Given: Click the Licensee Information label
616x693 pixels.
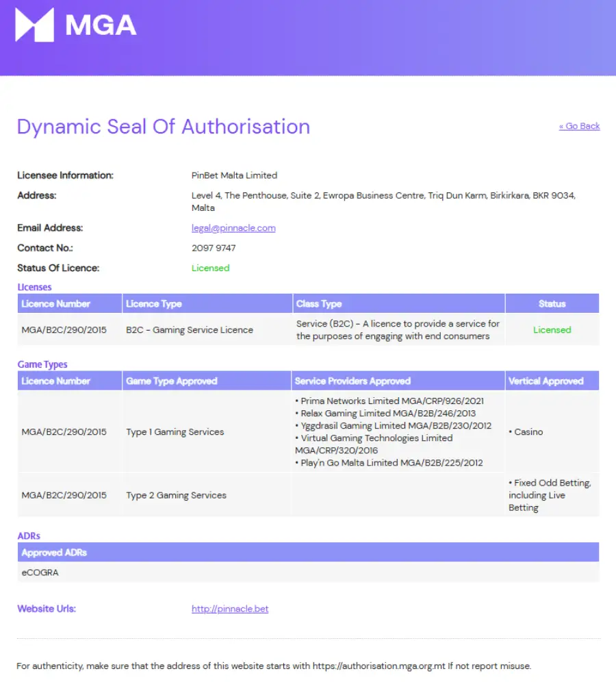Looking at the screenshot, I should tap(66, 175).
